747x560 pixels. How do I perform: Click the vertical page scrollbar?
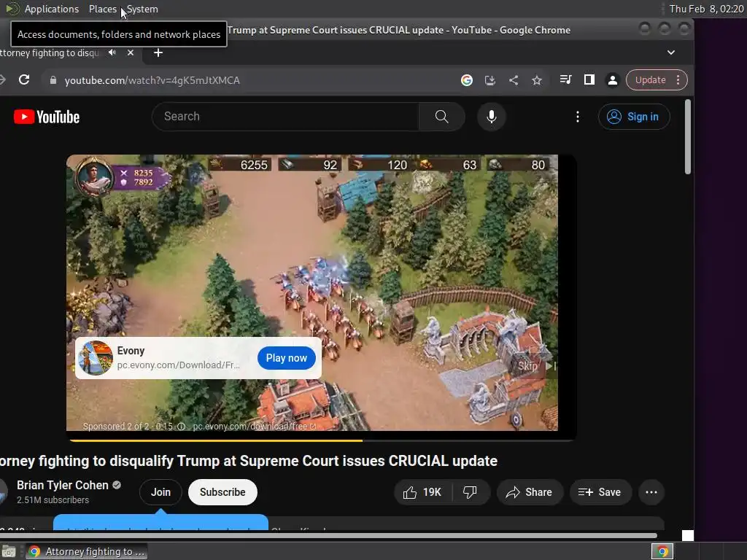click(687, 136)
